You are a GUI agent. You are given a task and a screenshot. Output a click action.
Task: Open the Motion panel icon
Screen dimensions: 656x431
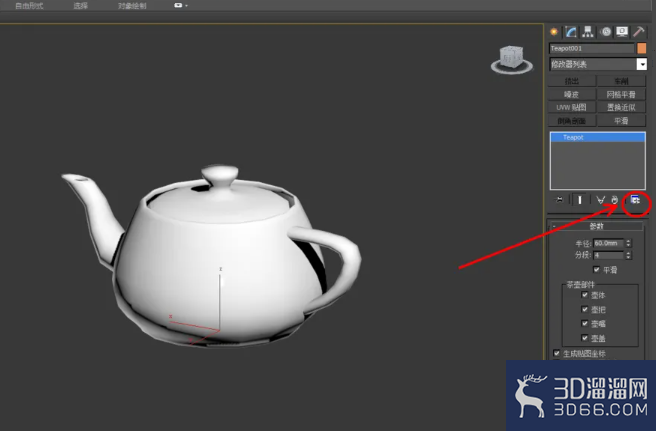[605, 32]
